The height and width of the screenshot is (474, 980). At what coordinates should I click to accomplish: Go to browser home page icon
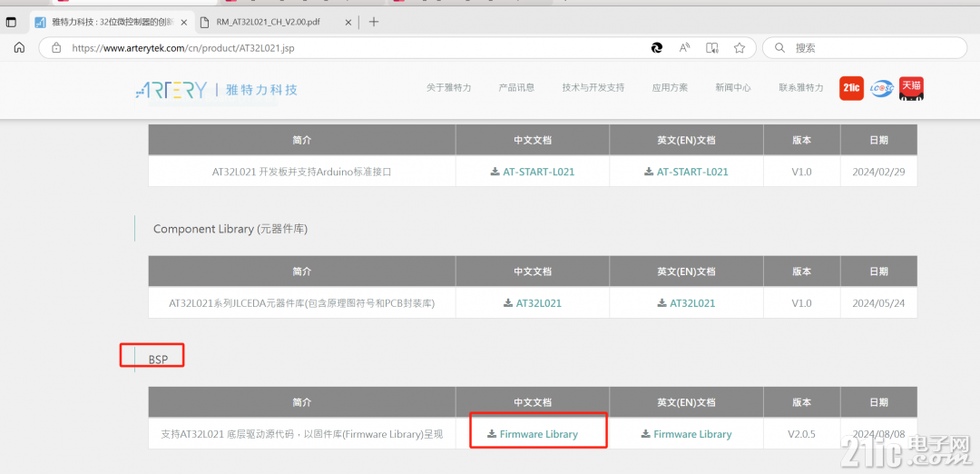(x=19, y=47)
